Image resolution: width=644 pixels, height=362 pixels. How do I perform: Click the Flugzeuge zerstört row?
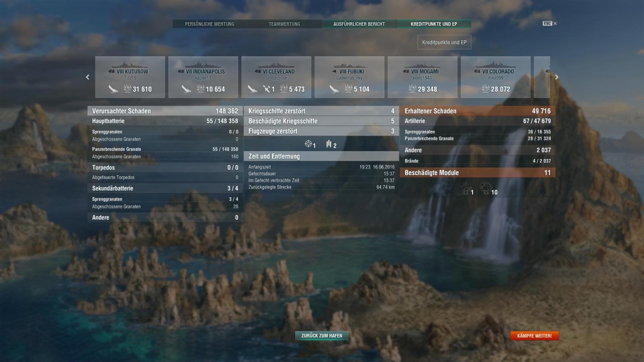tap(321, 131)
